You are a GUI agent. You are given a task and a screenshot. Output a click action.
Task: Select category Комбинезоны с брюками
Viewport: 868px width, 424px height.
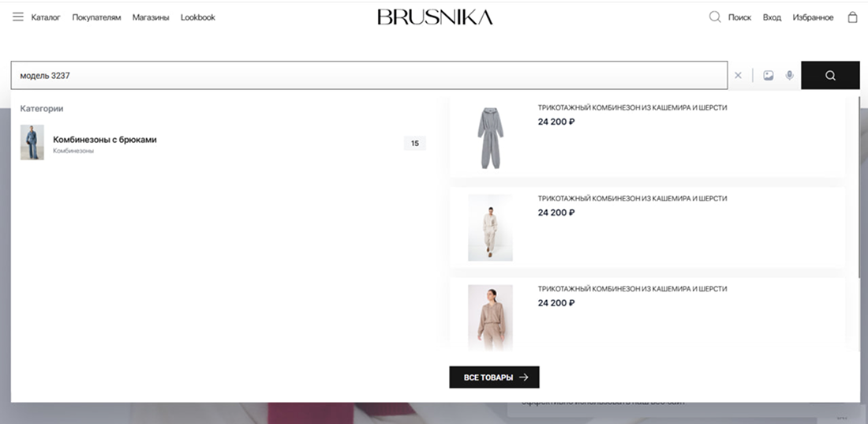[105, 140]
